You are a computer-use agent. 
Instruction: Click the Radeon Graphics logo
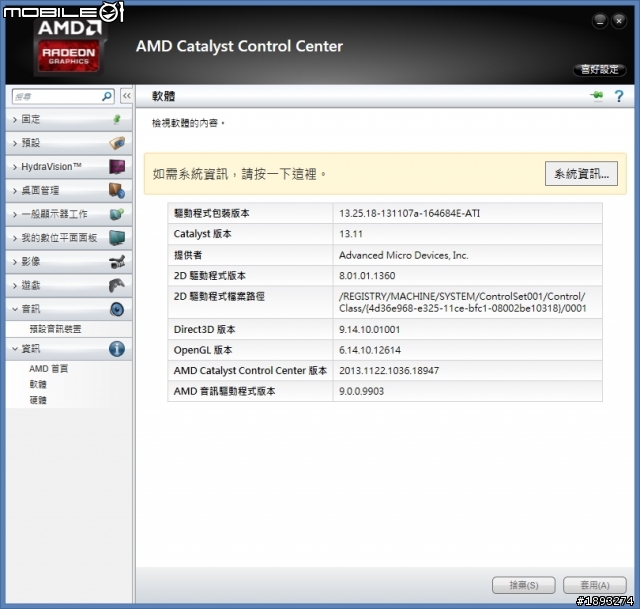point(69,56)
